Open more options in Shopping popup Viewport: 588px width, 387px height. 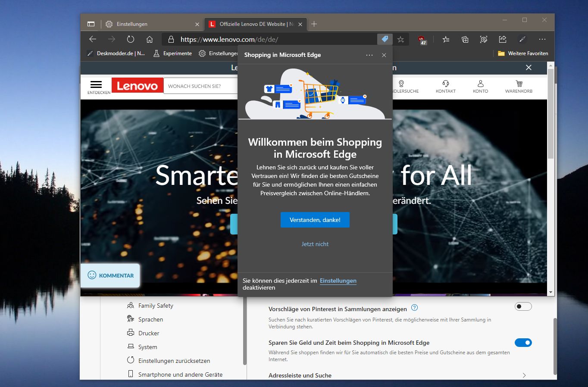(x=369, y=55)
